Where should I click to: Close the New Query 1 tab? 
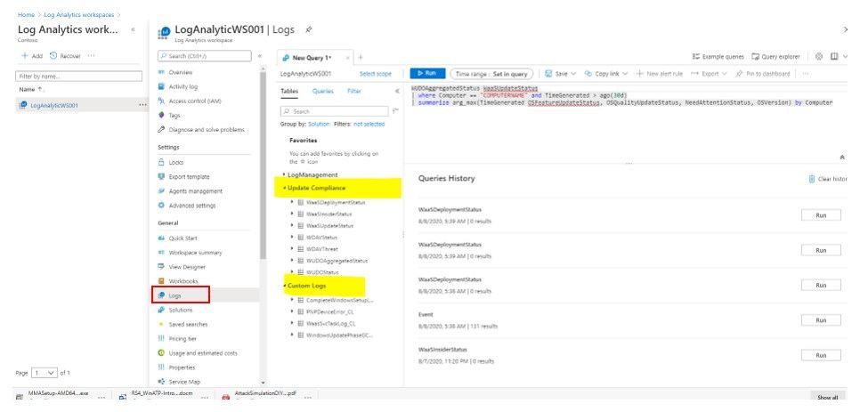tap(347, 58)
